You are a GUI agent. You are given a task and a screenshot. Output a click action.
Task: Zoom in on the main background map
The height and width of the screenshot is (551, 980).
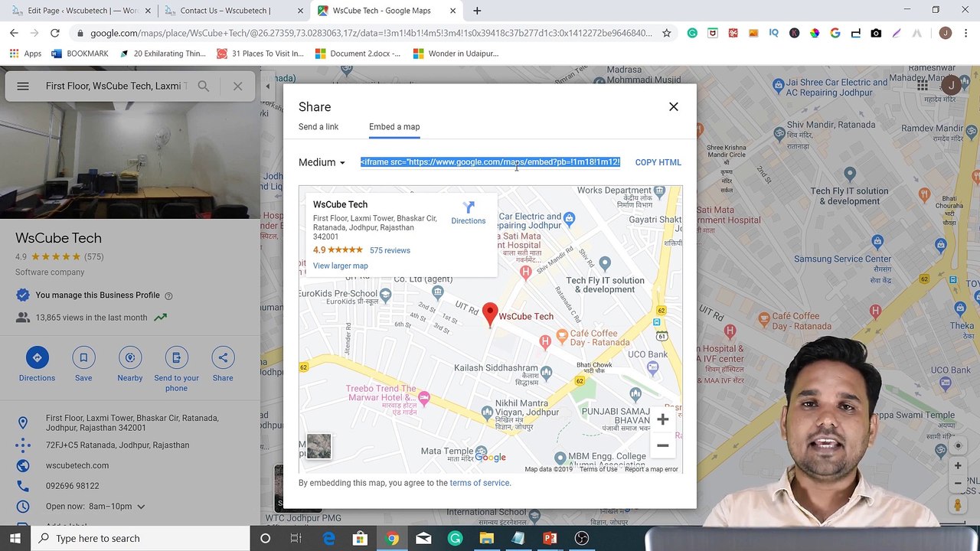pyautogui.click(x=957, y=465)
